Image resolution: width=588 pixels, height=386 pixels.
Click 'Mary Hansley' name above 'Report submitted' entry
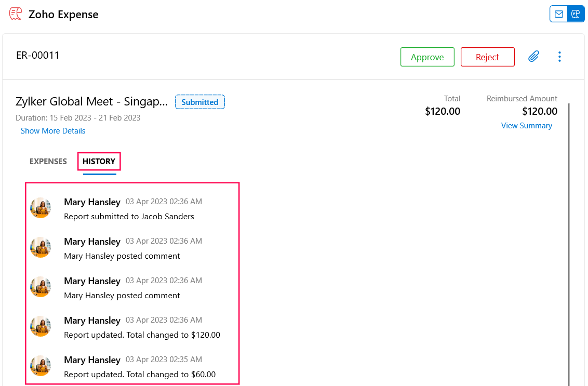pyautogui.click(x=92, y=202)
